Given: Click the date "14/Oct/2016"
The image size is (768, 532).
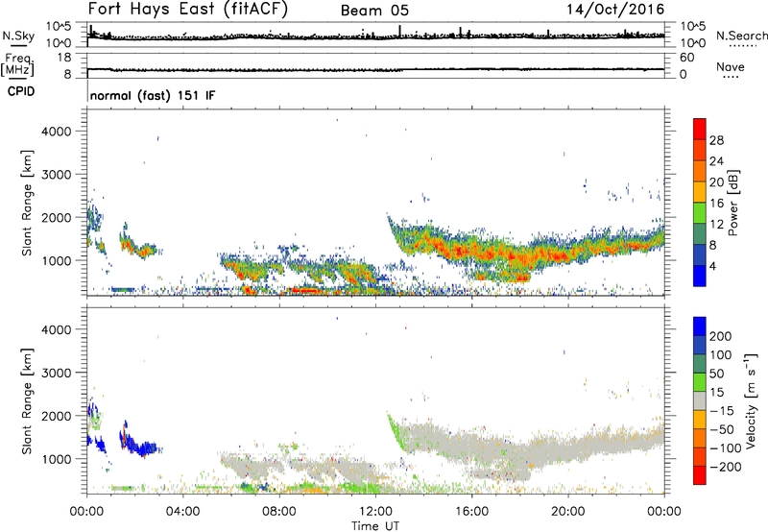Looking at the screenshot, I should click(615, 10).
